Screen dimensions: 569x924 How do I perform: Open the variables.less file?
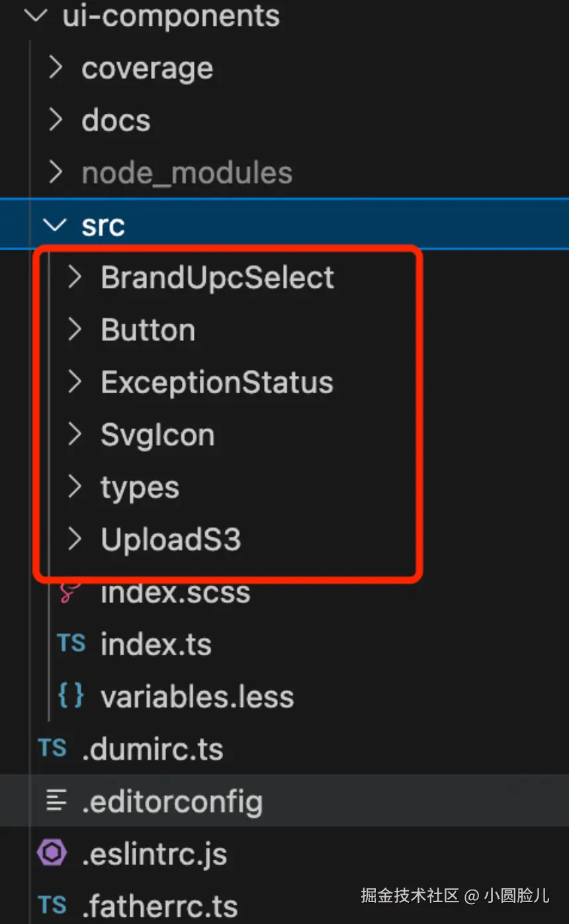(x=197, y=696)
